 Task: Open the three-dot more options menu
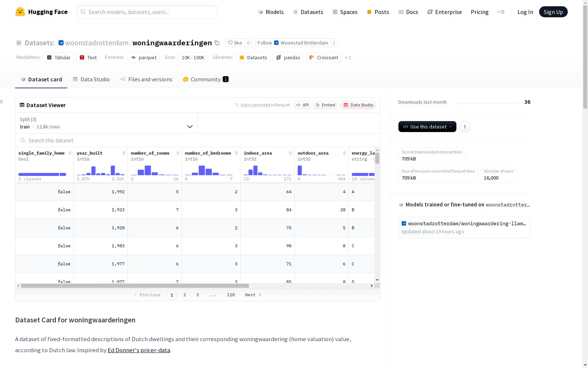pos(465,127)
